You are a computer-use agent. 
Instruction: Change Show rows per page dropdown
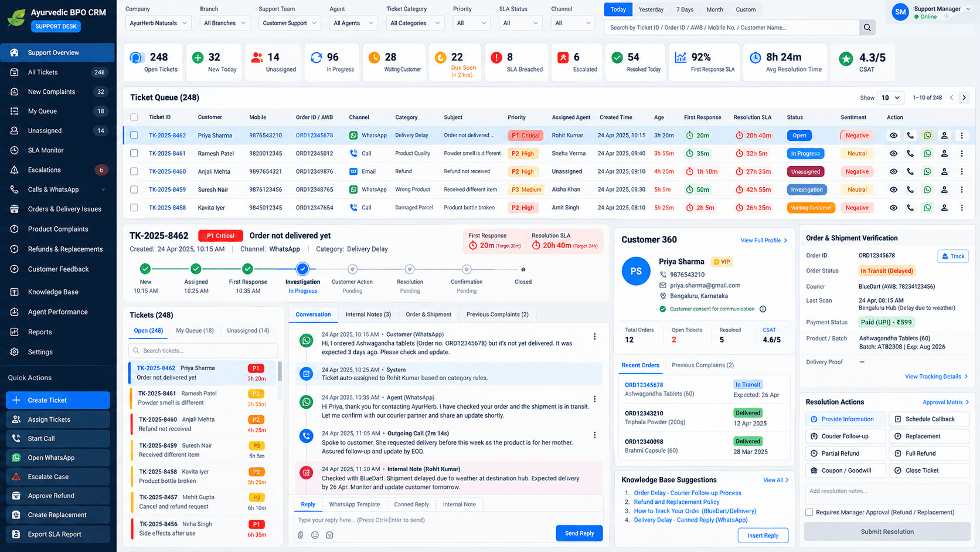[891, 98]
